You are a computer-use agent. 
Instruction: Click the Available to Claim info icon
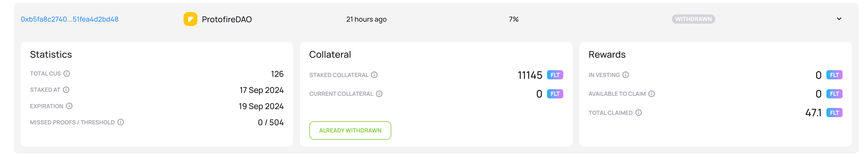651,94
